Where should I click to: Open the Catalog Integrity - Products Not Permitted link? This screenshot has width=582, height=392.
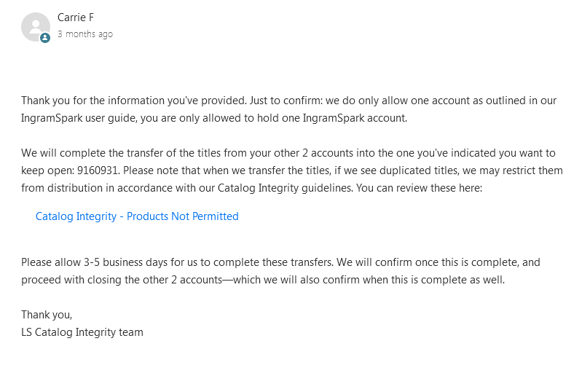tap(137, 216)
